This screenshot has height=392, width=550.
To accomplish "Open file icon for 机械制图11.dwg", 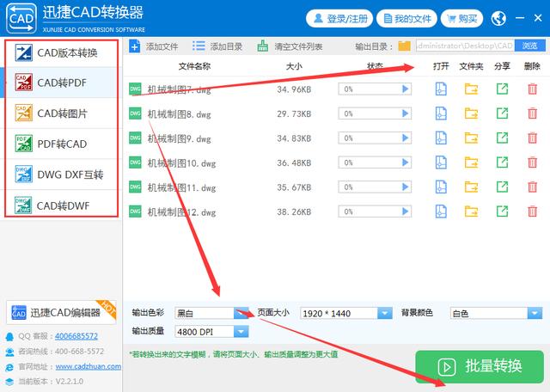I will [x=441, y=187].
